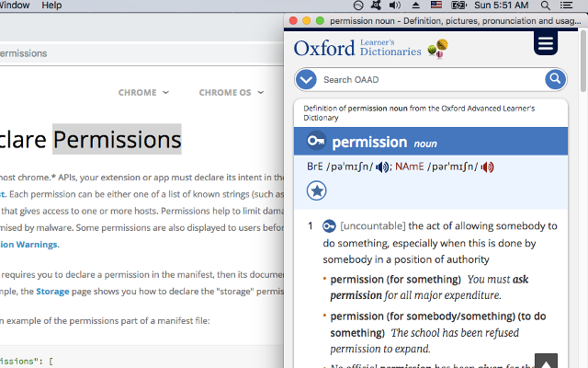Open the CHROME dropdown in the docs page
The image size is (588, 368).
[x=143, y=92]
